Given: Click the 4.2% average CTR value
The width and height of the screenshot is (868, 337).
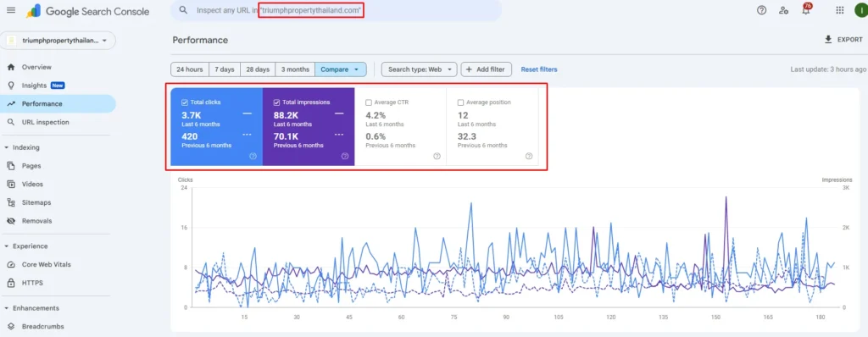Looking at the screenshot, I should [x=376, y=115].
